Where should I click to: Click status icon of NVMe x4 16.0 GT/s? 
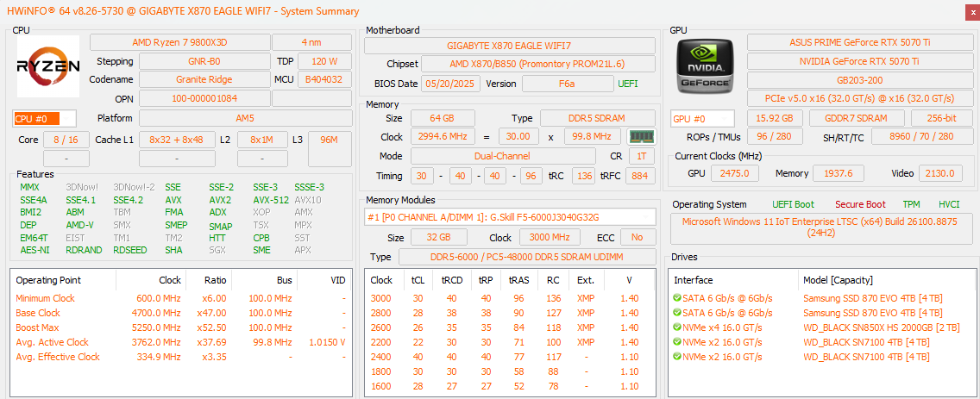click(x=677, y=327)
